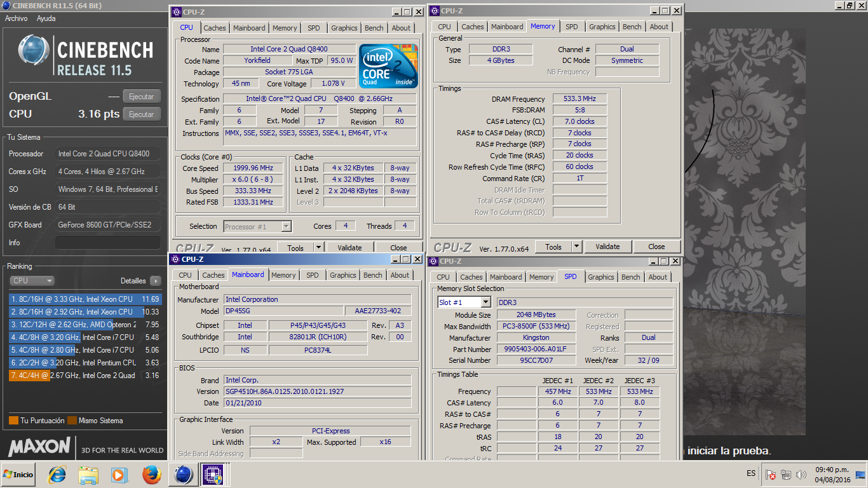The width and height of the screenshot is (868, 488).
Task: Click the Detalles arrow button in Ranking
Action: pyautogui.click(x=156, y=281)
